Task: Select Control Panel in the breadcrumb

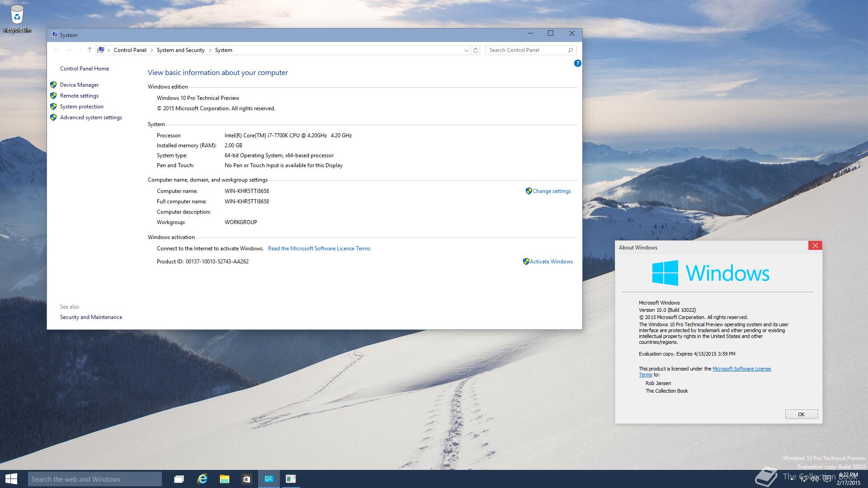Action: point(130,50)
